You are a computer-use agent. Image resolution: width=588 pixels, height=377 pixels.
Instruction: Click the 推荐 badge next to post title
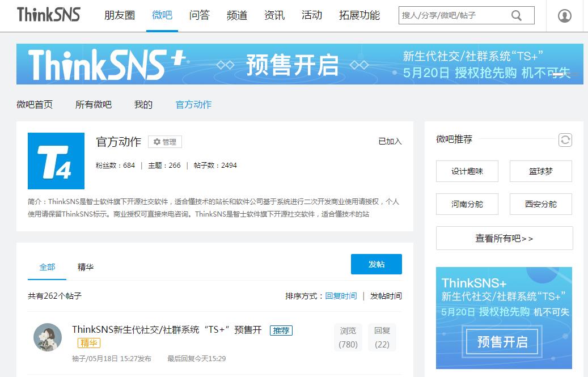(x=281, y=331)
